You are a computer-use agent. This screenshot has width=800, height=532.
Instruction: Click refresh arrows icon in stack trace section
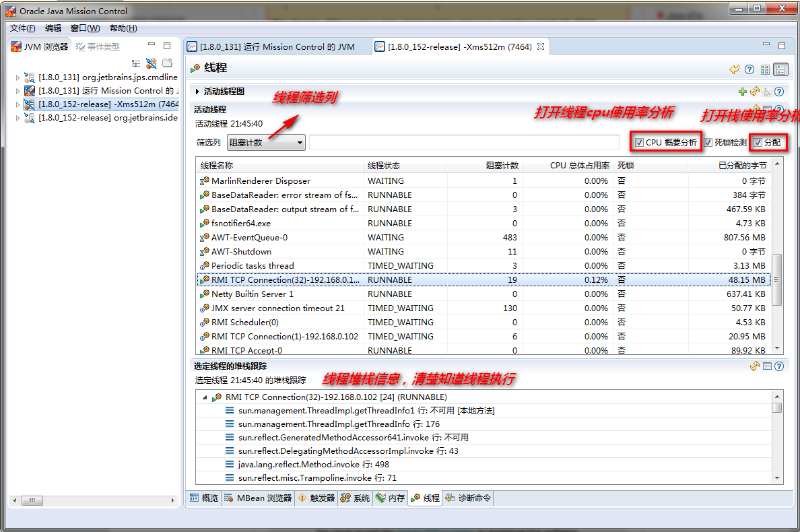pyautogui.click(x=755, y=366)
